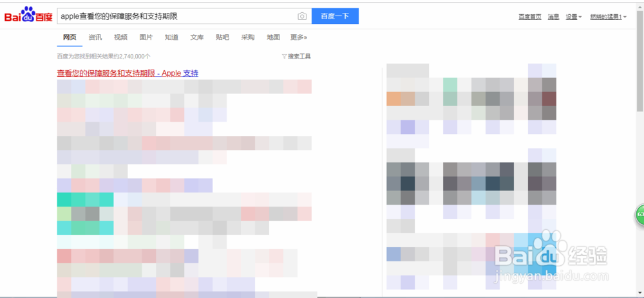Open 消息 link
The image size is (644, 298).
(553, 17)
